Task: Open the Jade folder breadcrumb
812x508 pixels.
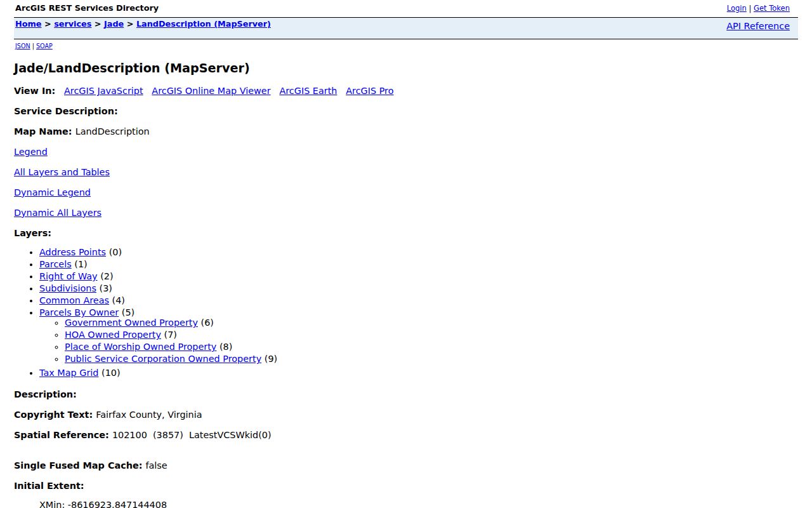Action: pyautogui.click(x=114, y=24)
